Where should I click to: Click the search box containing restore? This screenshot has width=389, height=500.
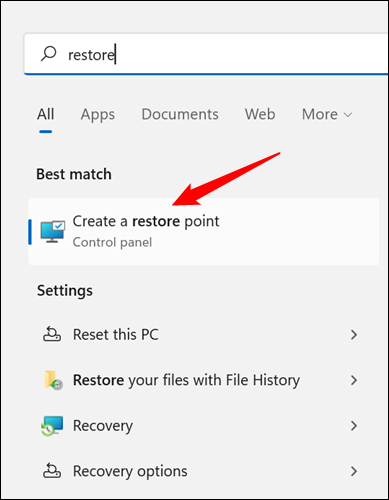point(206,54)
